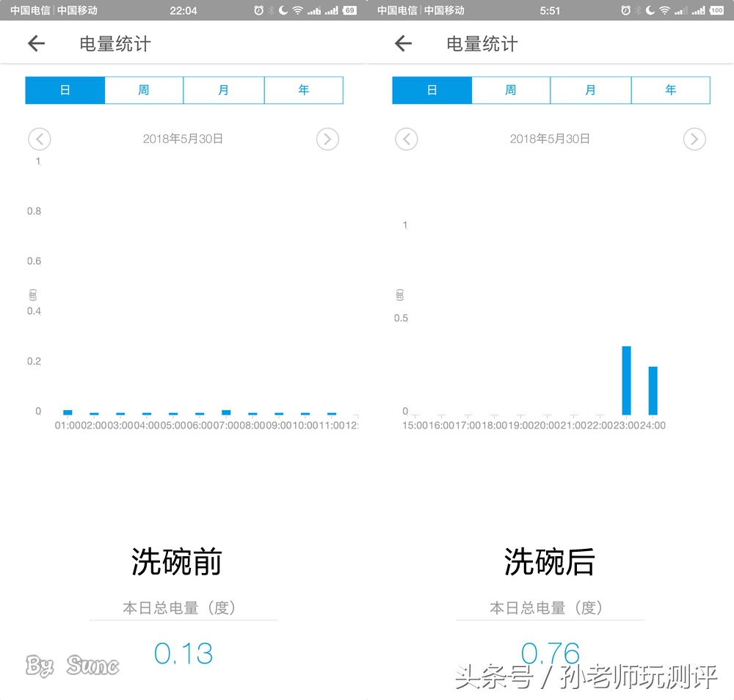The height and width of the screenshot is (700, 734).
Task: Click the next-day chevron on the right chart
Action: click(694, 139)
